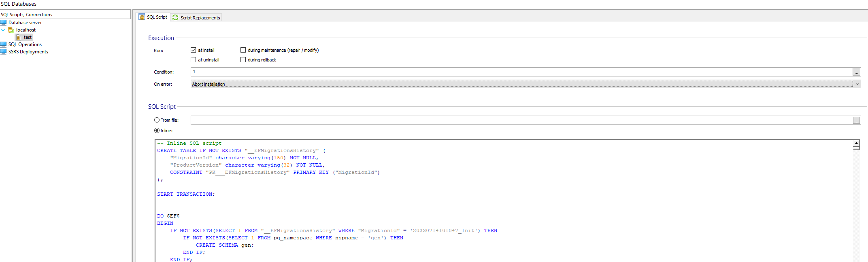Screen dimensions: 868x262
Task: Uncheck the 'at install' checkbox
Action: click(x=194, y=50)
